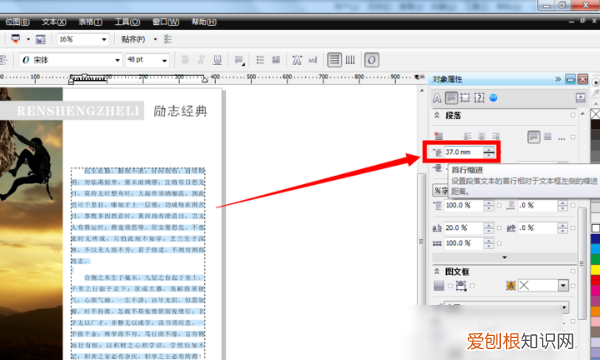This screenshot has height=360, width=600.
Task: Toggle italic text formatting
Action: pos(201,60)
